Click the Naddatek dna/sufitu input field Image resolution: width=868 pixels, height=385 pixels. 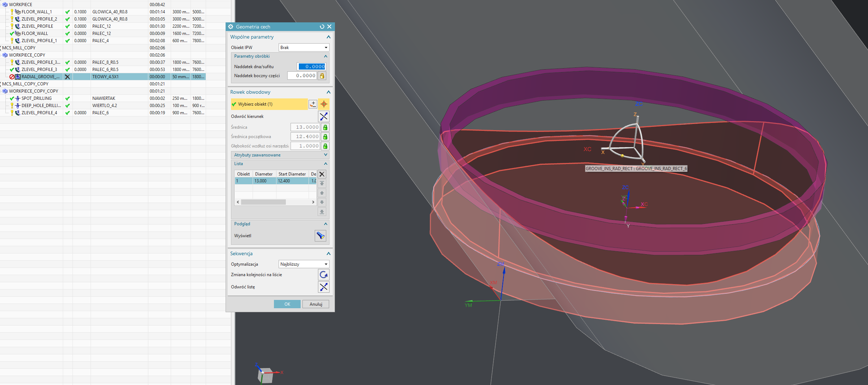pos(311,67)
